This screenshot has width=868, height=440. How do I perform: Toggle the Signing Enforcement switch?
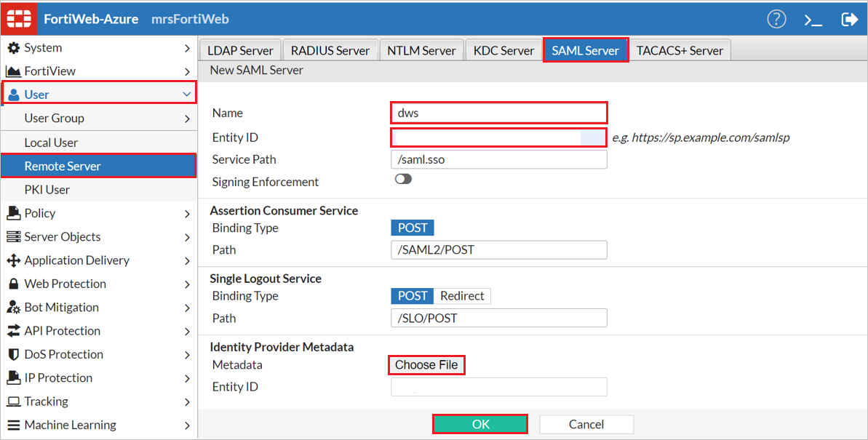click(403, 180)
